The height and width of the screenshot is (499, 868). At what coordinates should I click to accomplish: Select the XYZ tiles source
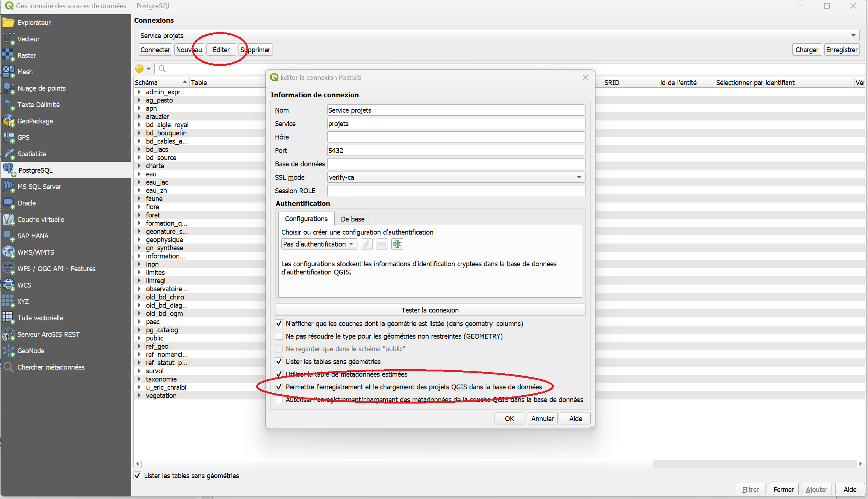[x=66, y=301]
